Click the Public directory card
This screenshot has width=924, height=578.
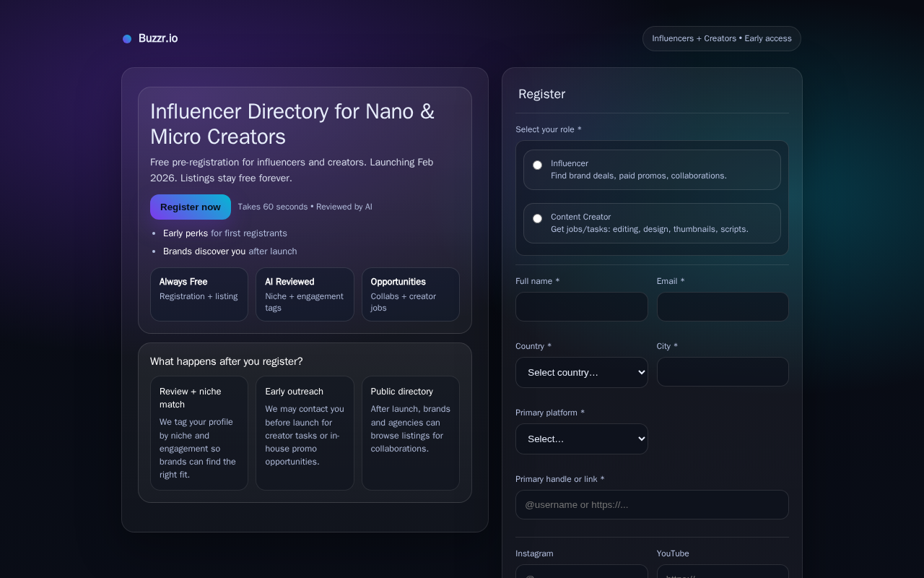tap(410, 433)
